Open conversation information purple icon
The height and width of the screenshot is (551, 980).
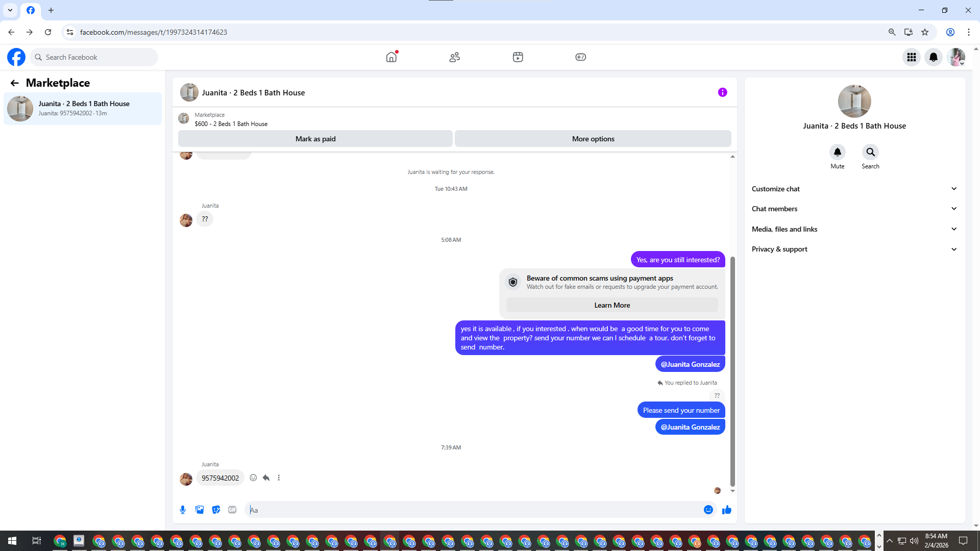(x=722, y=92)
